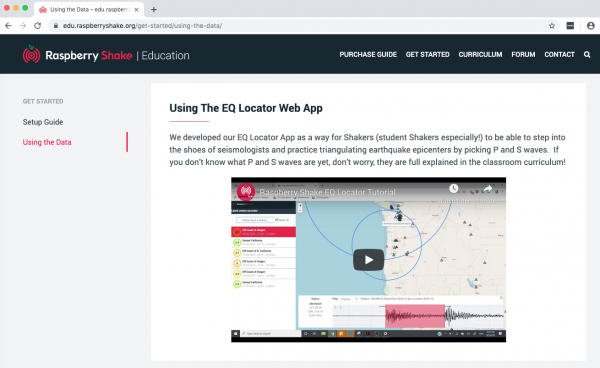This screenshot has width=600, height=368.
Task: Click the macOS yellow minimize window button
Action: point(16,8)
